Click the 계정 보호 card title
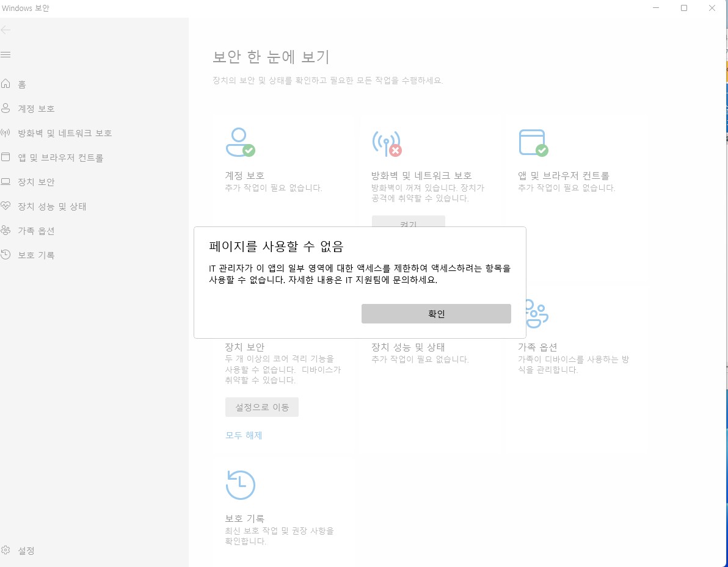Image resolution: width=728 pixels, height=567 pixels. 245,175
